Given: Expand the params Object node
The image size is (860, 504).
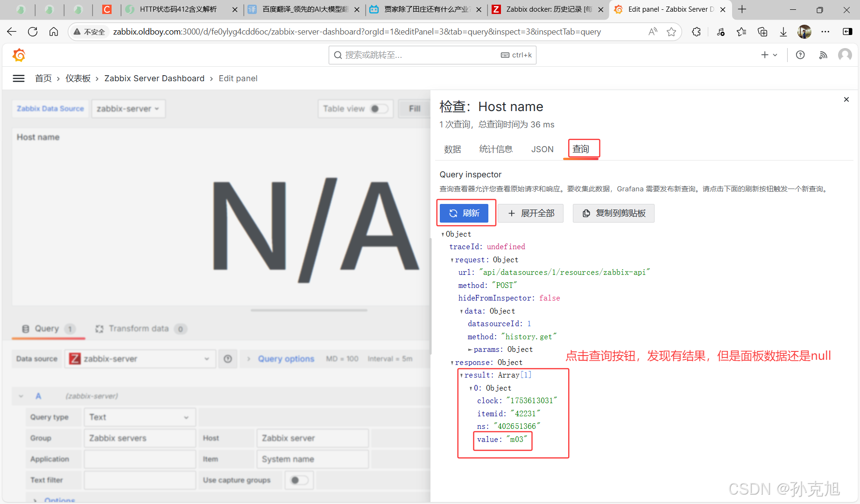Looking at the screenshot, I should click(470, 350).
